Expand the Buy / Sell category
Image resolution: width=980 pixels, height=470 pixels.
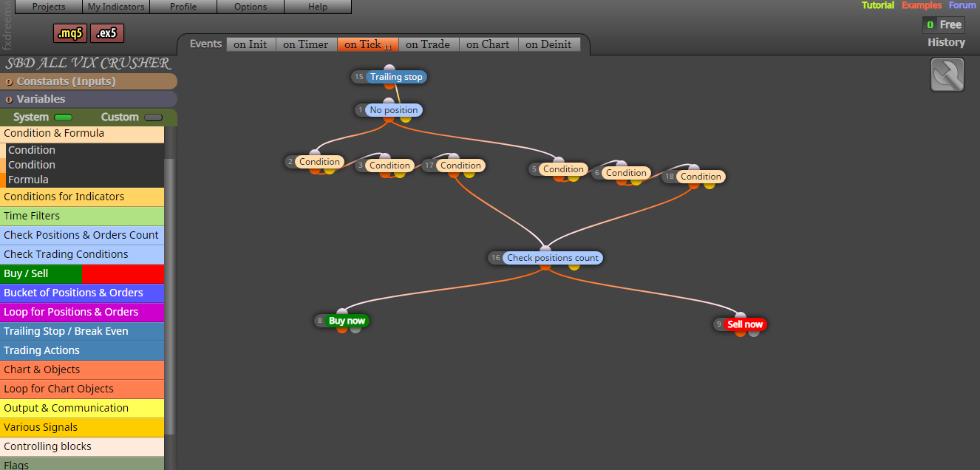[82, 273]
